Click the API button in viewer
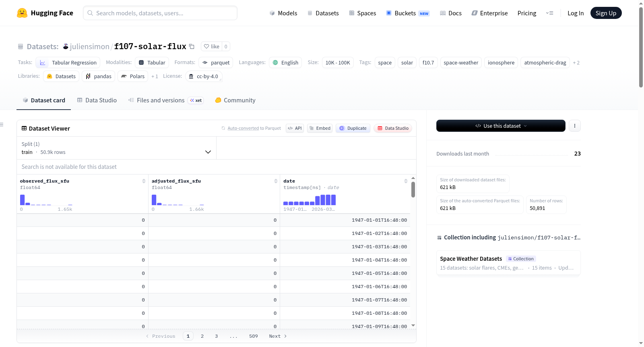 tap(295, 128)
